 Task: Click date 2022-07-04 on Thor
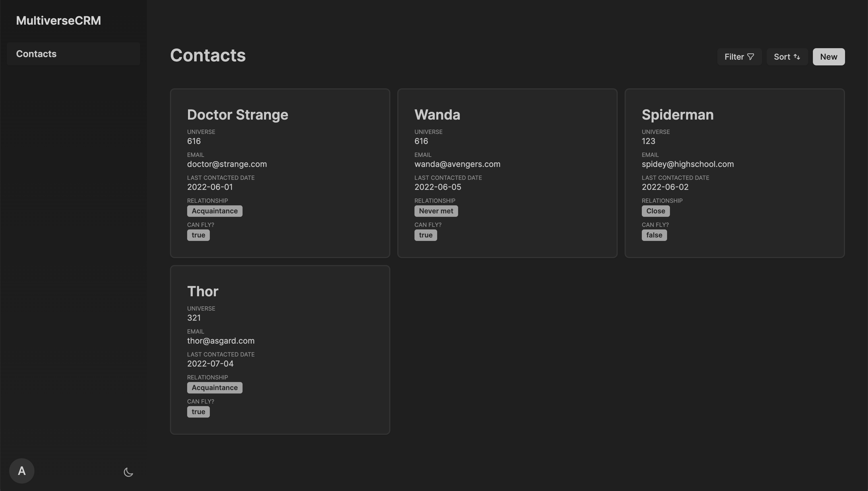(210, 364)
